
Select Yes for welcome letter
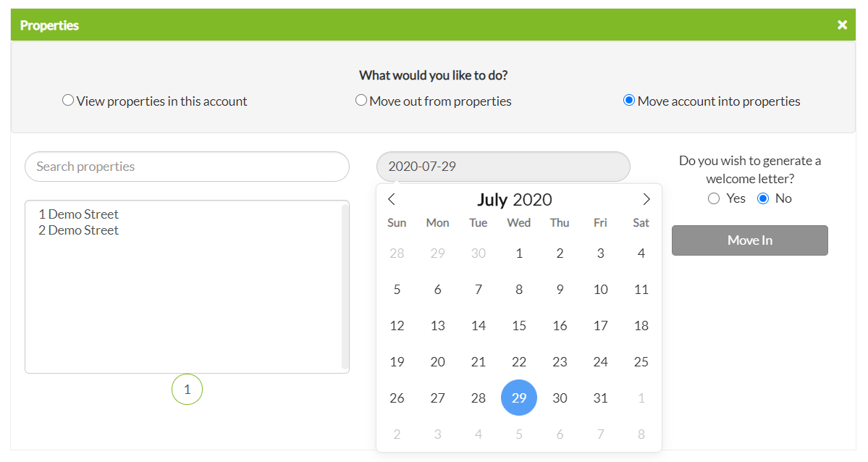click(714, 198)
